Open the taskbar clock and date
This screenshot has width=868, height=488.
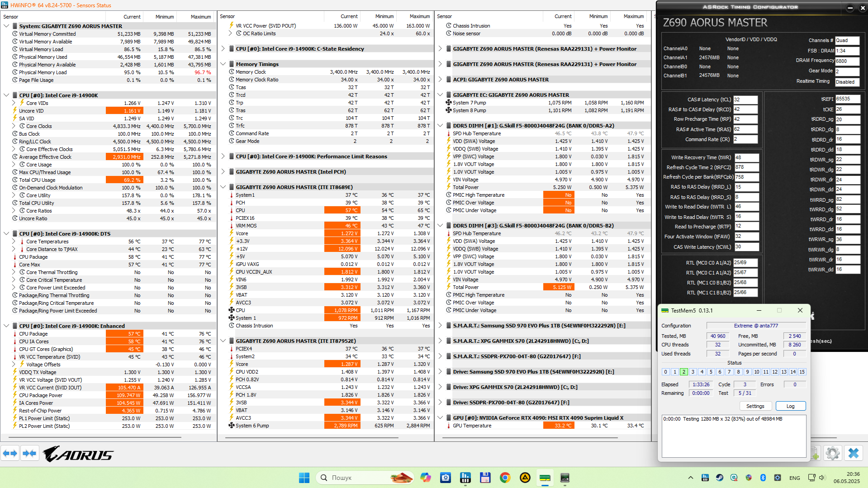click(x=847, y=478)
